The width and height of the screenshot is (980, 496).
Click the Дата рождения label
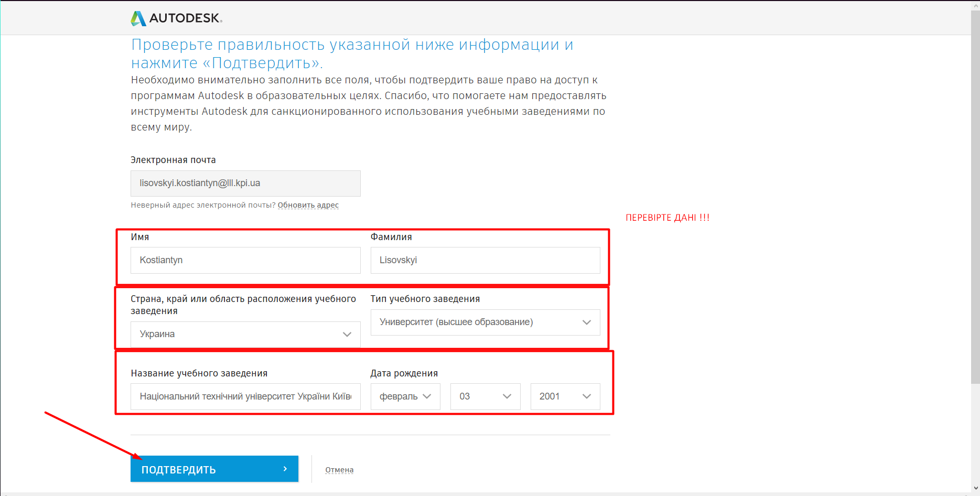tap(404, 373)
